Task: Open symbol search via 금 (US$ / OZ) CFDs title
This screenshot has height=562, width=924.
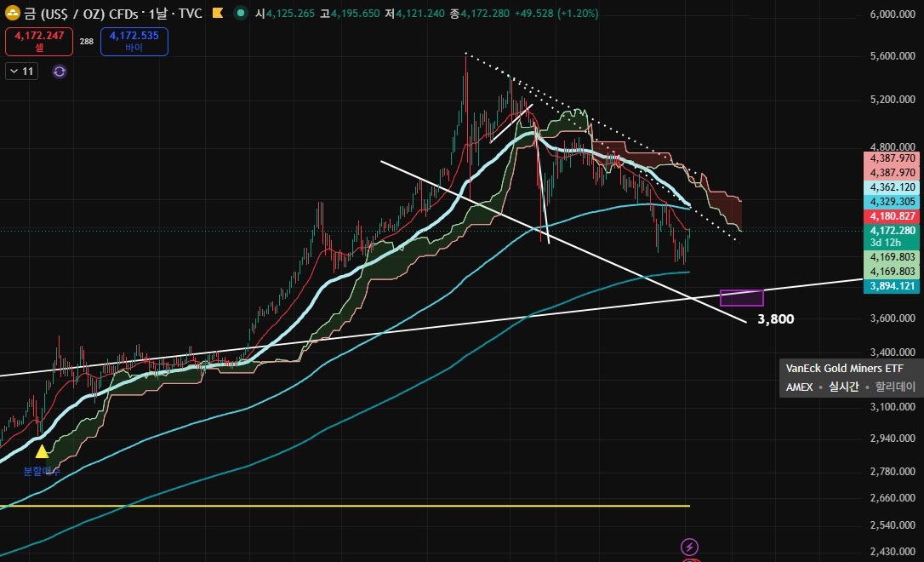Action: pos(82,13)
